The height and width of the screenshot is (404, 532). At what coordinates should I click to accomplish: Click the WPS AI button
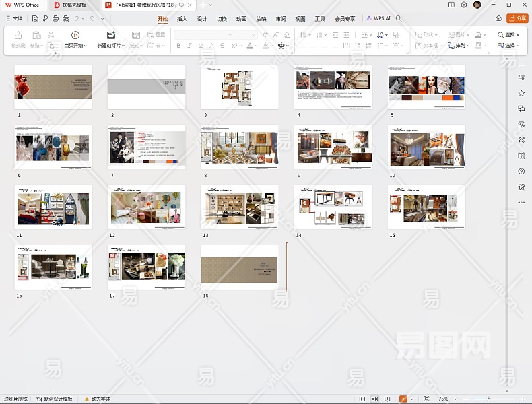(378, 19)
